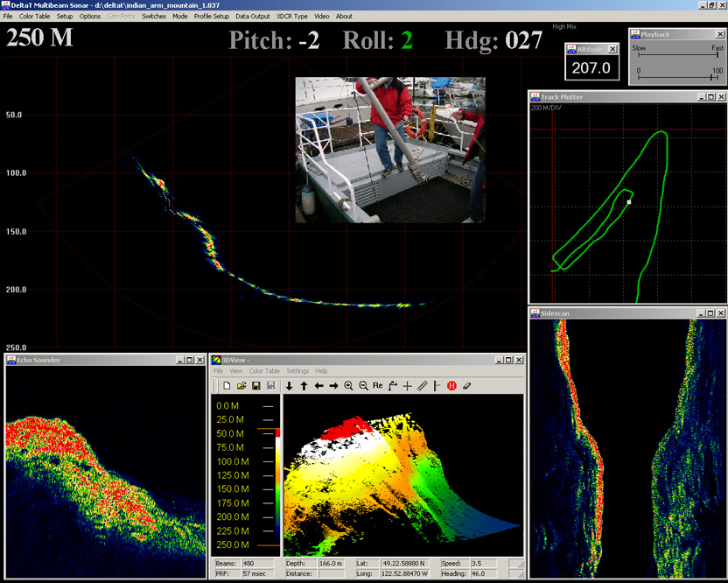Open the Profile Setup menu

[x=211, y=16]
